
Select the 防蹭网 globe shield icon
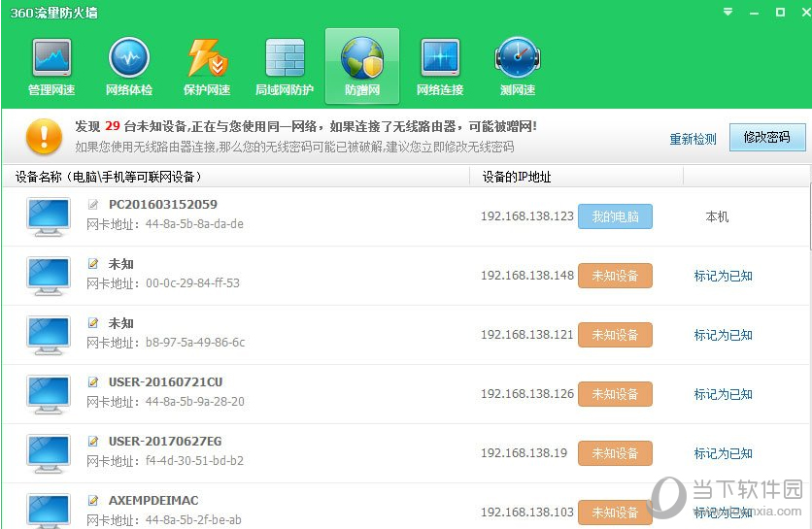click(x=362, y=66)
